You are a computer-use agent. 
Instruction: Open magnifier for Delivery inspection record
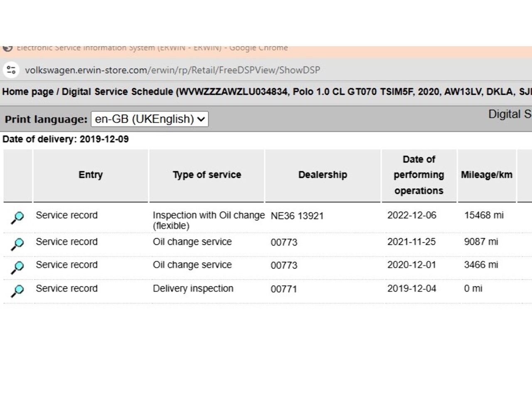coord(17,291)
